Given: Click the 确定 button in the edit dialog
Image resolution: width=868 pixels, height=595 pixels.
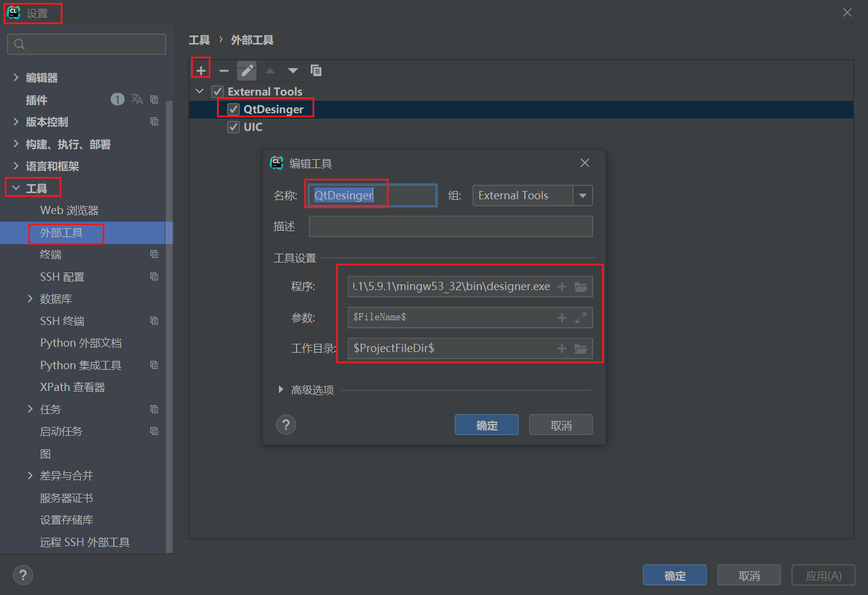Looking at the screenshot, I should (486, 424).
